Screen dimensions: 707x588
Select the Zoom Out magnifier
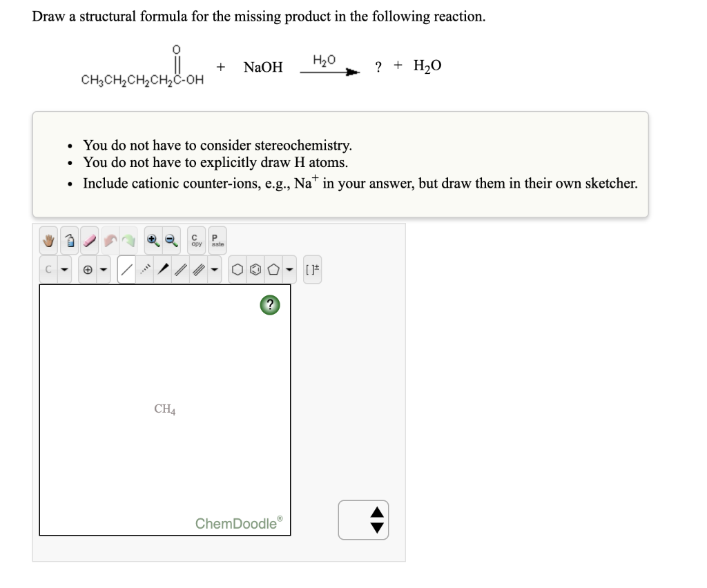click(x=170, y=239)
